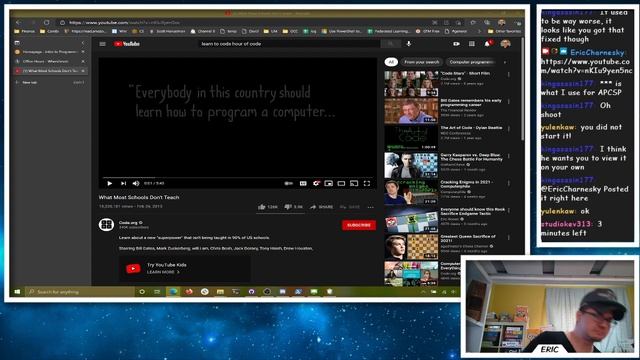Open Bill Gates programming career video
The height and width of the screenshot is (360, 640).
[x=411, y=111]
